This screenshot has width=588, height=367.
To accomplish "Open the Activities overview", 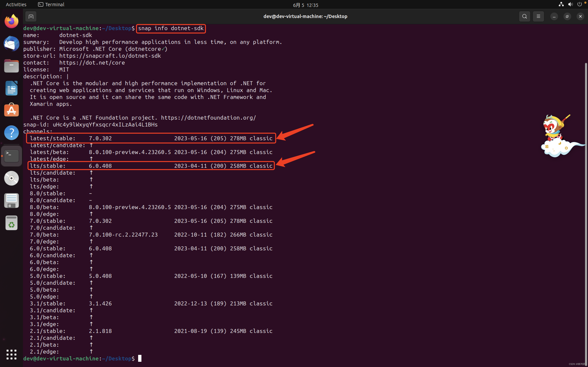I will [x=16, y=4].
